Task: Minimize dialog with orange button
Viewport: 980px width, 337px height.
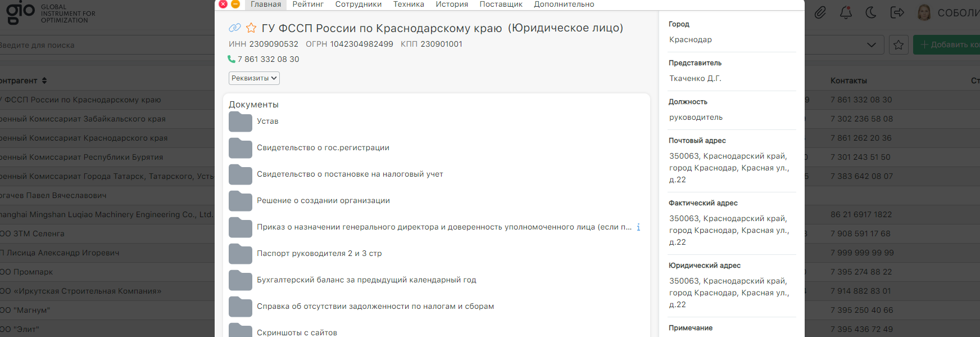Action: point(235,4)
